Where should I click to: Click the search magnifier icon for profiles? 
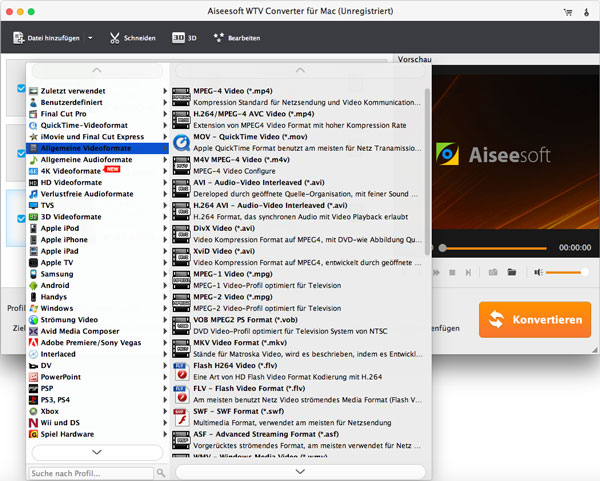161,473
